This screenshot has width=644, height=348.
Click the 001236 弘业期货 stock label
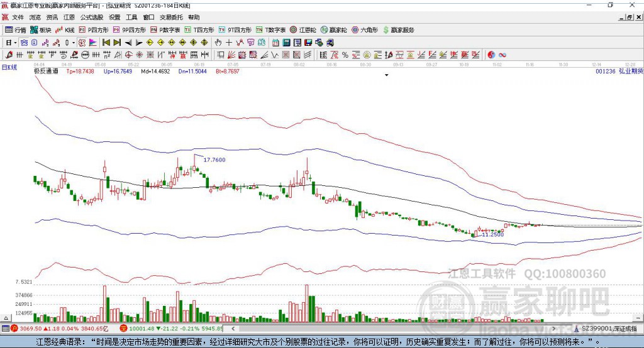(619, 71)
